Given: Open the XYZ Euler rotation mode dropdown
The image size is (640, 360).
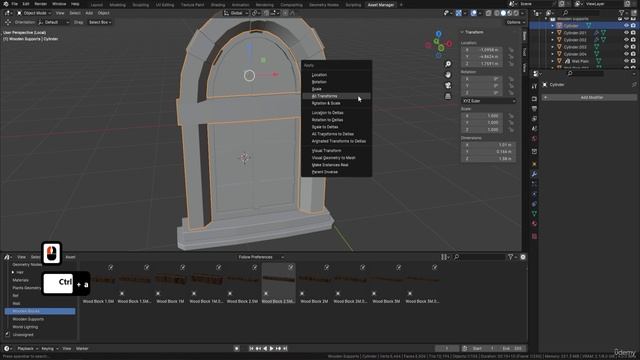Looking at the screenshot, I should pyautogui.click(x=488, y=101).
